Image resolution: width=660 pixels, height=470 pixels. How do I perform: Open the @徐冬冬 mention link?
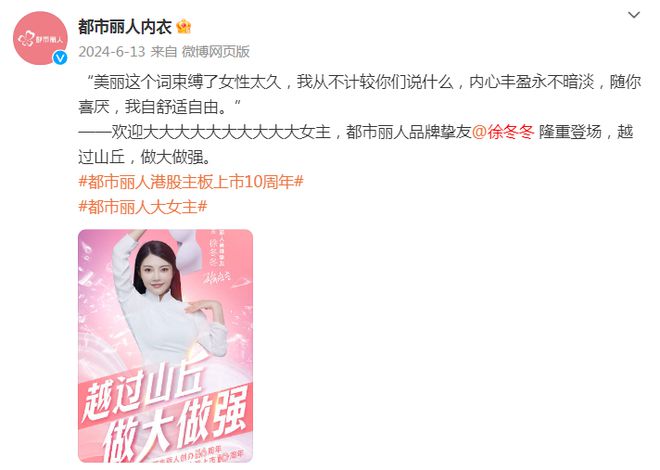click(503, 132)
